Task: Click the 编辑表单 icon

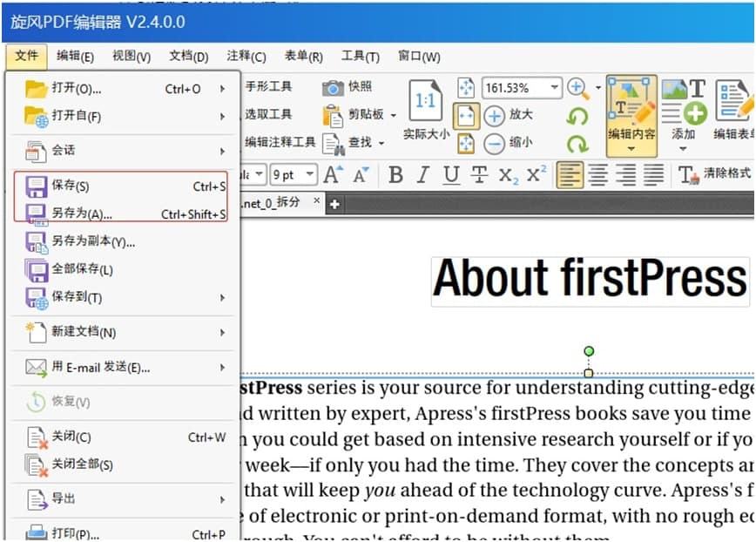Action: [x=734, y=100]
